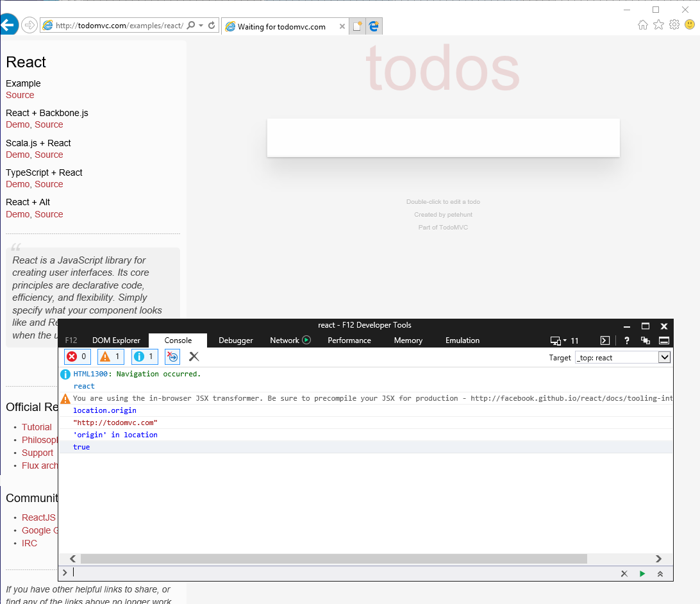Click the browser Home icon
Image resolution: width=700 pixels, height=604 pixels.
pos(643,24)
